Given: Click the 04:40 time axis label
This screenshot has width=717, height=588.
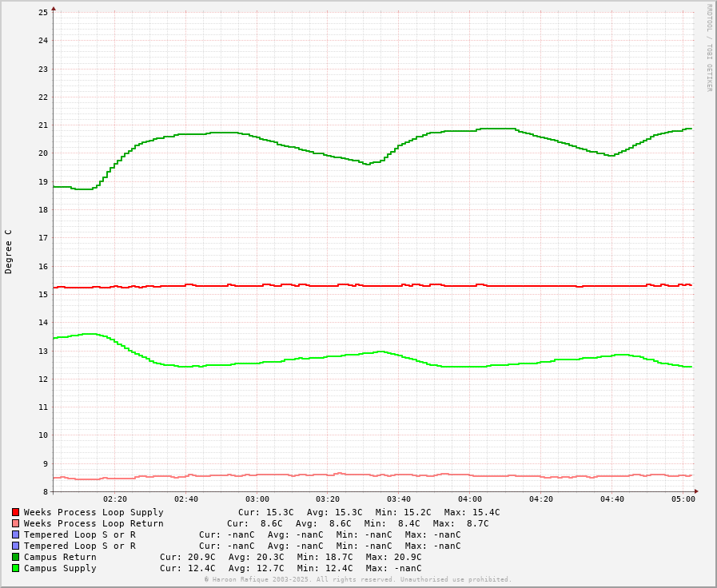Looking at the screenshot, I should 611,499.
